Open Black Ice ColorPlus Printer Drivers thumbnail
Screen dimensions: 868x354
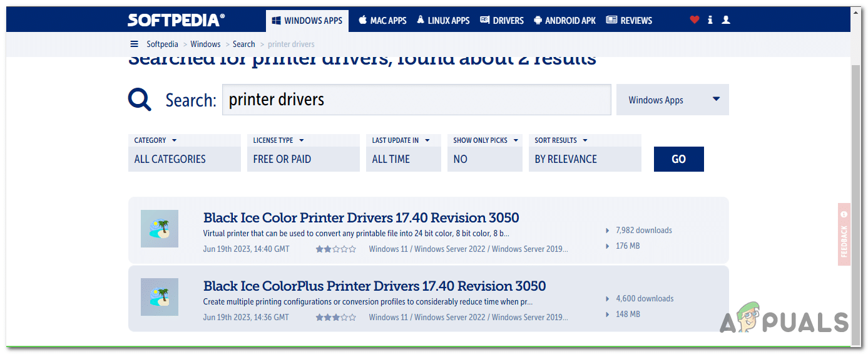[160, 297]
